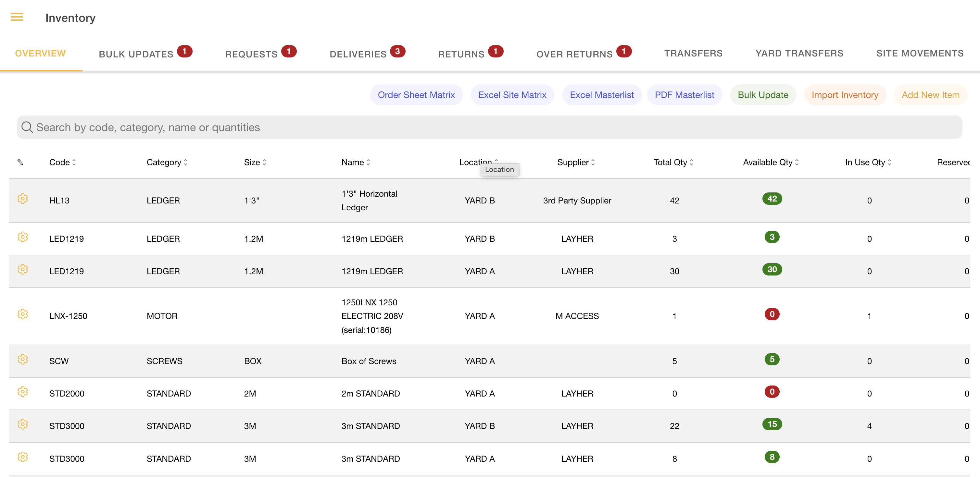This screenshot has height=477, width=980.
Task: Click gear icon for HL13 row
Action: tap(23, 198)
